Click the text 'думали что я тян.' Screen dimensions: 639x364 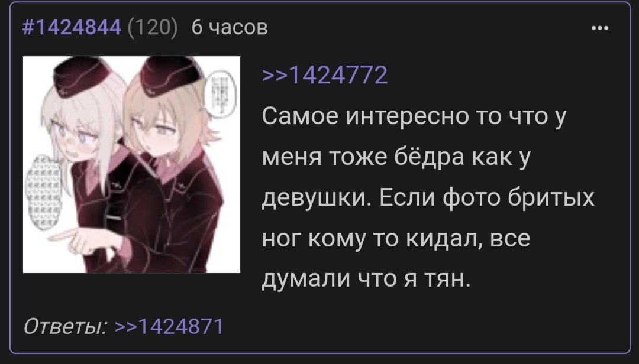(366, 279)
